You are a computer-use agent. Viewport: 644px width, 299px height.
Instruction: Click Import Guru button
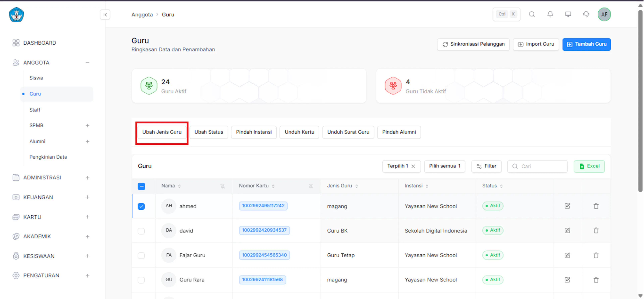536,44
